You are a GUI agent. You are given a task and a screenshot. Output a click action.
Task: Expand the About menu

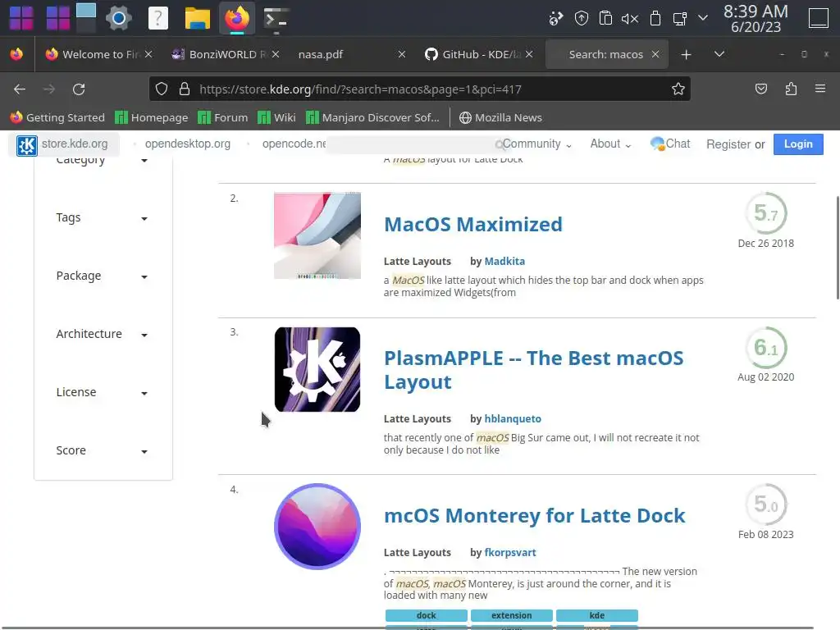tap(610, 144)
